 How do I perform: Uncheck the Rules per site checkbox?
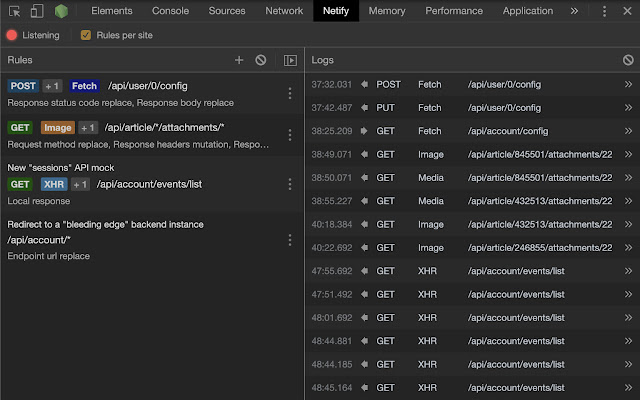(85, 35)
